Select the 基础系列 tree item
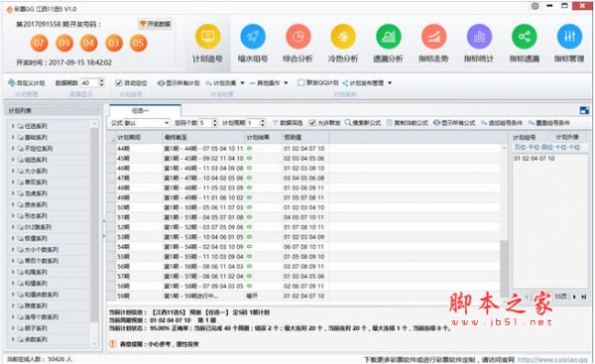This screenshot has width=595, height=364. 36,137
